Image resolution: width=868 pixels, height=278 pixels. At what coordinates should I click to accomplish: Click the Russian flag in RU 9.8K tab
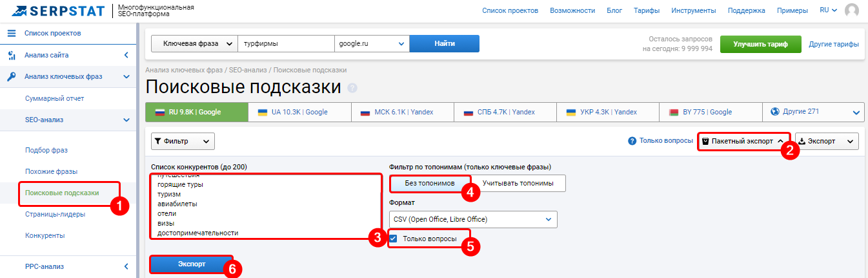click(x=159, y=112)
